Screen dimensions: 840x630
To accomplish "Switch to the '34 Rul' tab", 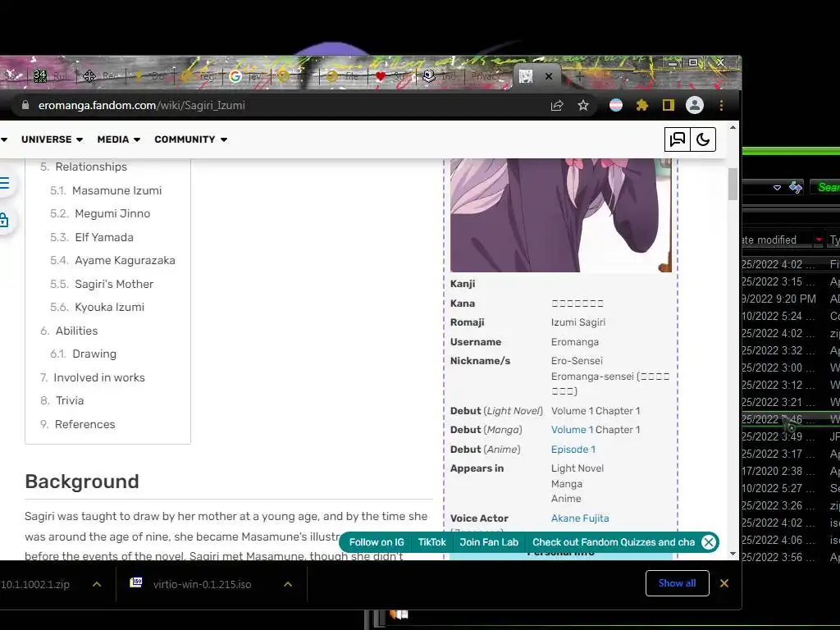I will pyautogui.click(x=52, y=76).
